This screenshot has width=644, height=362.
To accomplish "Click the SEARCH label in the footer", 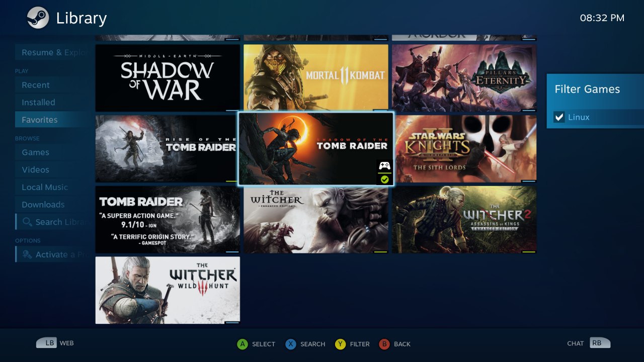I will pyautogui.click(x=313, y=344).
